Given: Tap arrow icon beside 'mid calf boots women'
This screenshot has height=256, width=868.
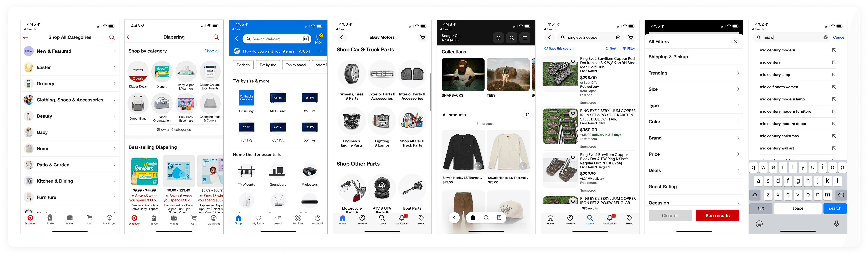Looking at the screenshot, I should [834, 87].
